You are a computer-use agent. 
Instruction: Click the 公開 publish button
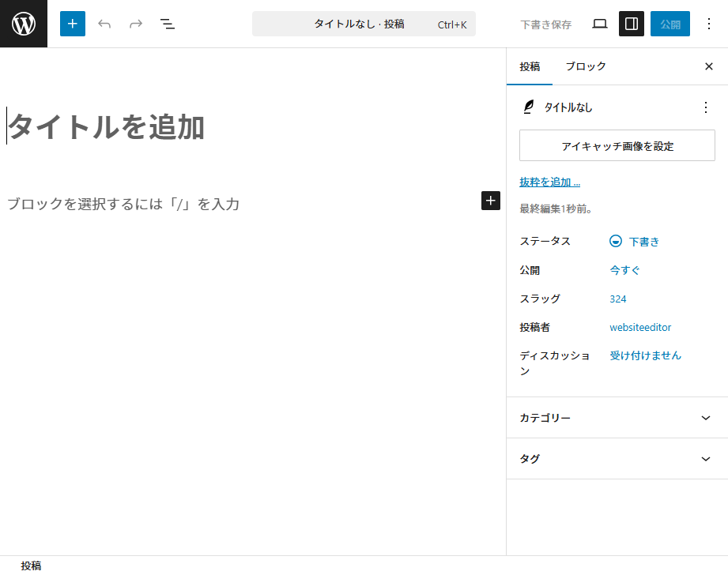670,24
